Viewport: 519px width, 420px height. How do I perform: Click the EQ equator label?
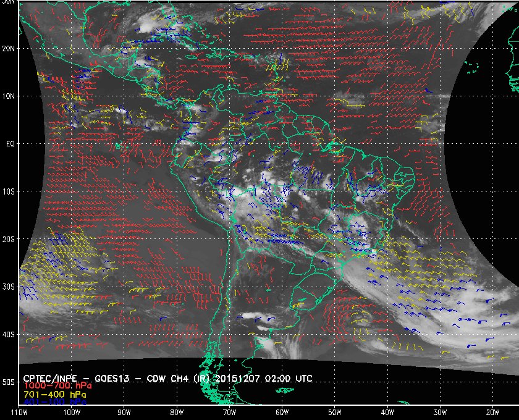[x=11, y=144]
